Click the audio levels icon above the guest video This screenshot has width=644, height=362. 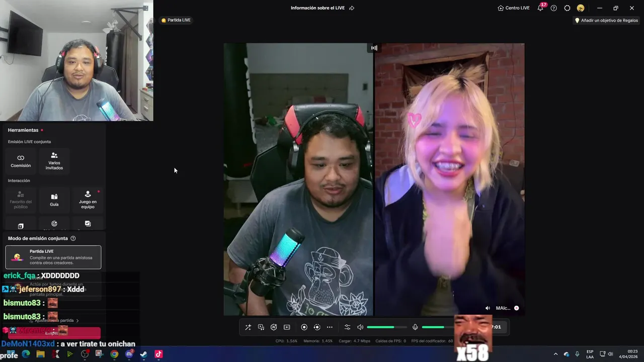(374, 48)
